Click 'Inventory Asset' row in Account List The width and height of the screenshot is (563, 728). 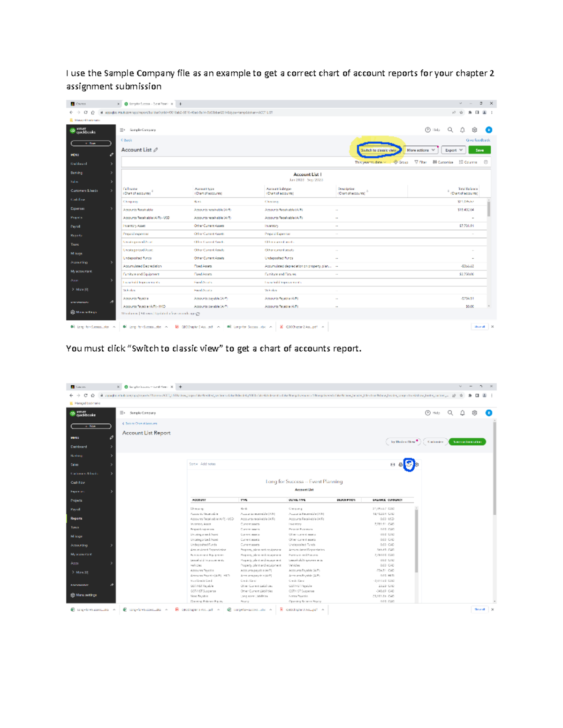tap(304, 225)
